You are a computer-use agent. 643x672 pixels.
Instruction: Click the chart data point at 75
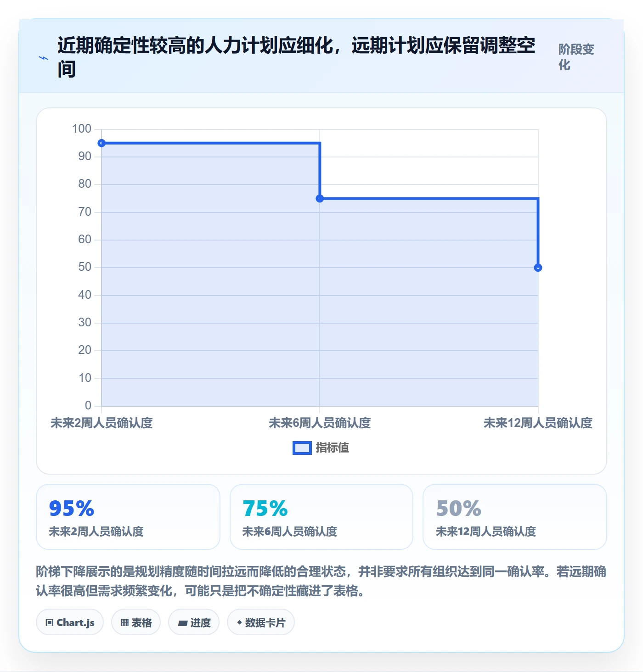pos(320,198)
